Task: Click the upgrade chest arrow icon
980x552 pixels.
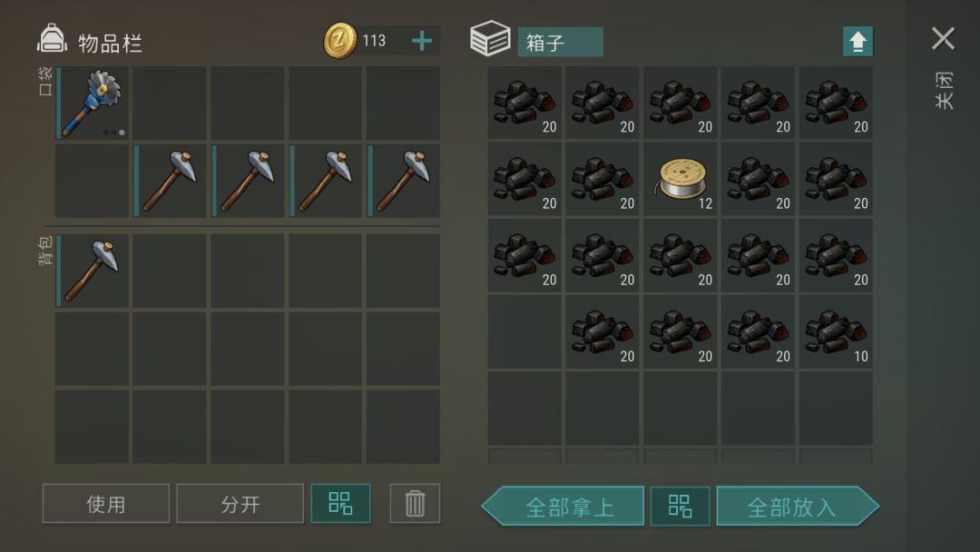Action: click(857, 42)
